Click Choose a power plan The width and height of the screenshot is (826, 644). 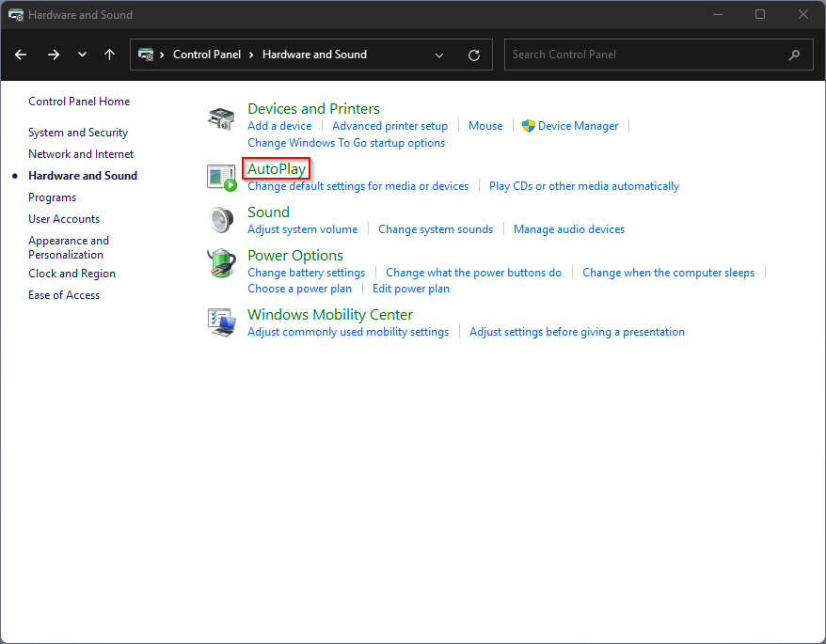299,289
